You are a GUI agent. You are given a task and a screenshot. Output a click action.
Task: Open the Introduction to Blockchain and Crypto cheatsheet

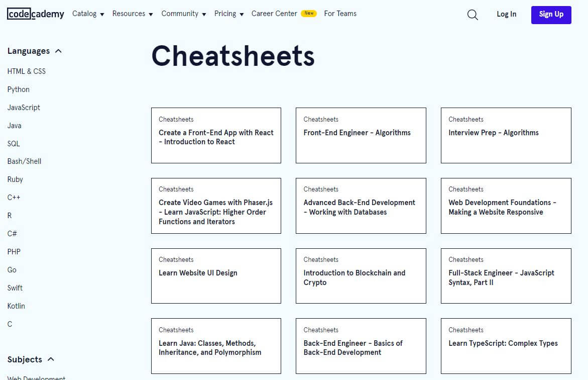pos(361,275)
